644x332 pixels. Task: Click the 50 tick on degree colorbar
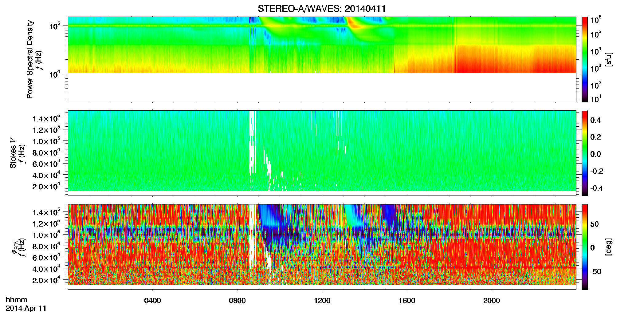[x=595, y=224]
